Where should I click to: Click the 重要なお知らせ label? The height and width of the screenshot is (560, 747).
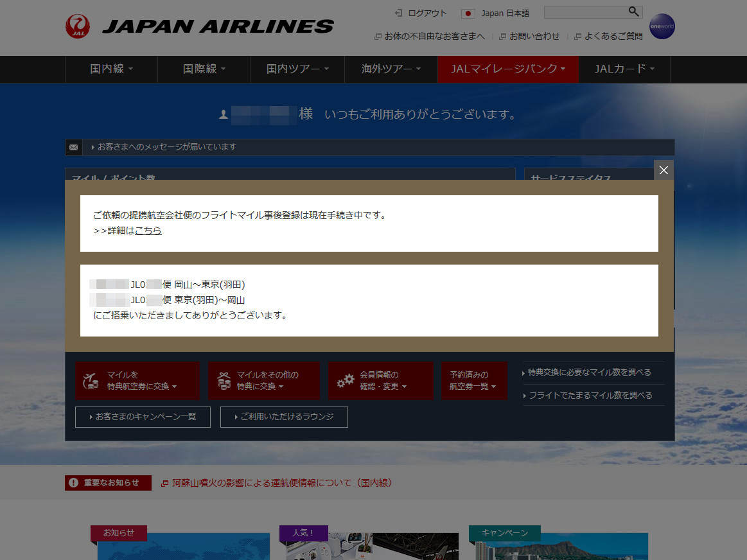coord(112,483)
